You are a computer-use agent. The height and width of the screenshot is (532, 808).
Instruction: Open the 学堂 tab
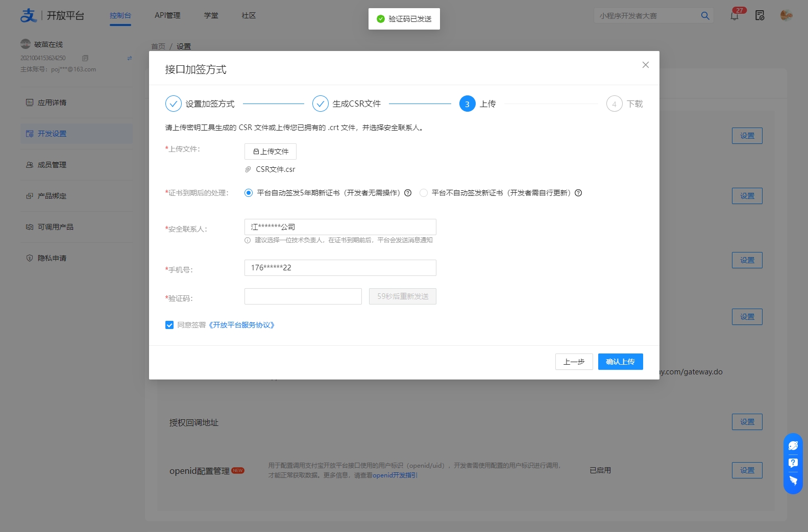[x=211, y=15]
